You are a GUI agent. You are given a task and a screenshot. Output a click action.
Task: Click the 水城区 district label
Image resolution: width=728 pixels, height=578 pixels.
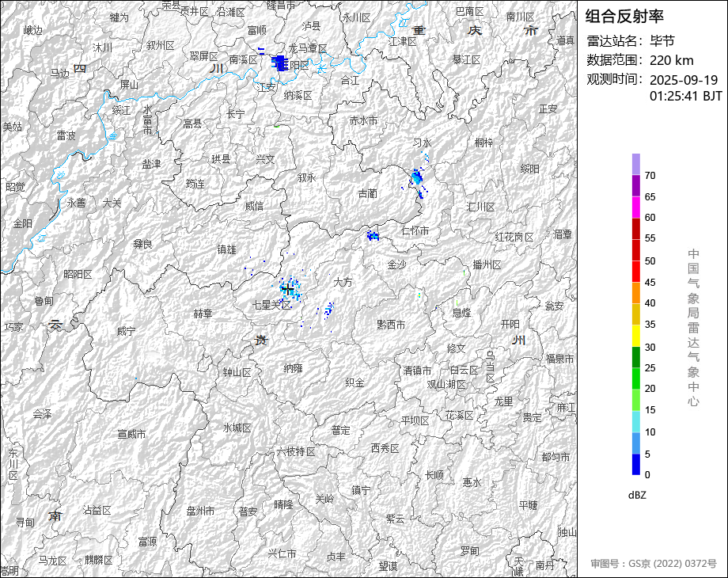coord(237,428)
